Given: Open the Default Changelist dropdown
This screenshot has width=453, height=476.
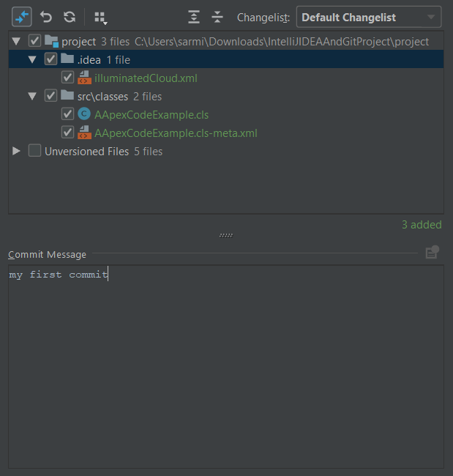Looking at the screenshot, I should click(369, 17).
